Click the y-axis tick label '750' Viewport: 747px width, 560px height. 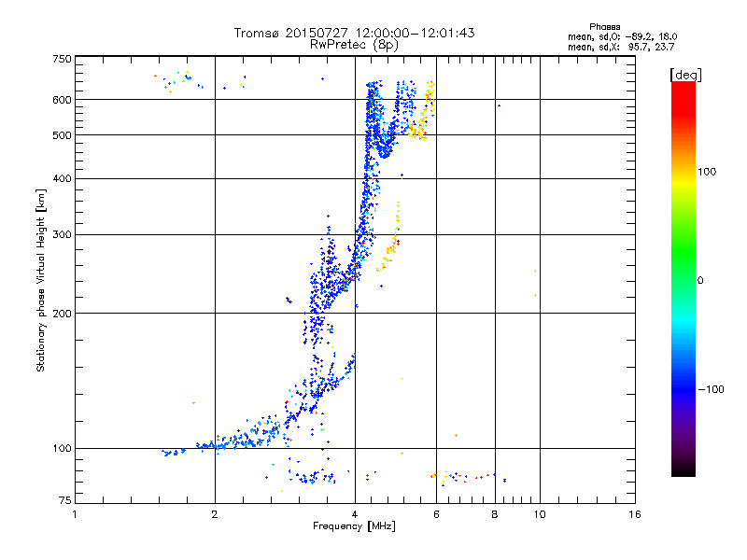click(x=62, y=60)
